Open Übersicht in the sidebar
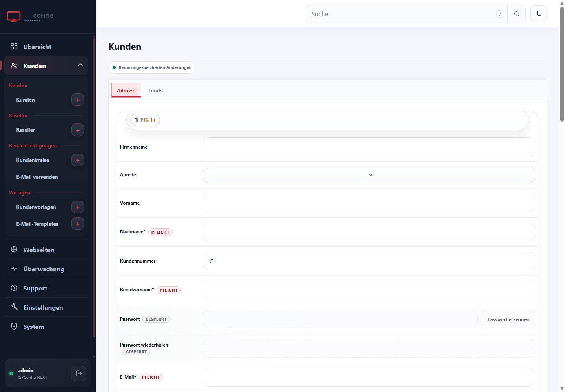565x392 pixels. click(x=46, y=47)
